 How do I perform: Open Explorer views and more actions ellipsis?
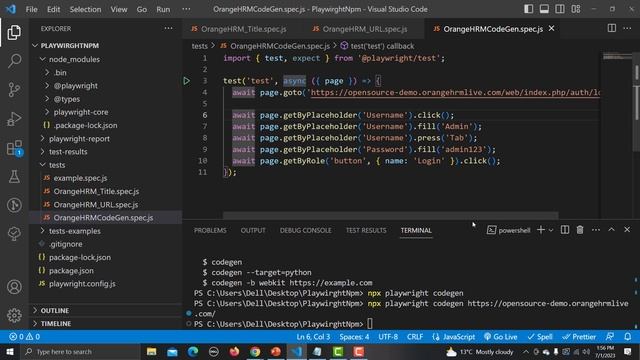click(x=168, y=28)
